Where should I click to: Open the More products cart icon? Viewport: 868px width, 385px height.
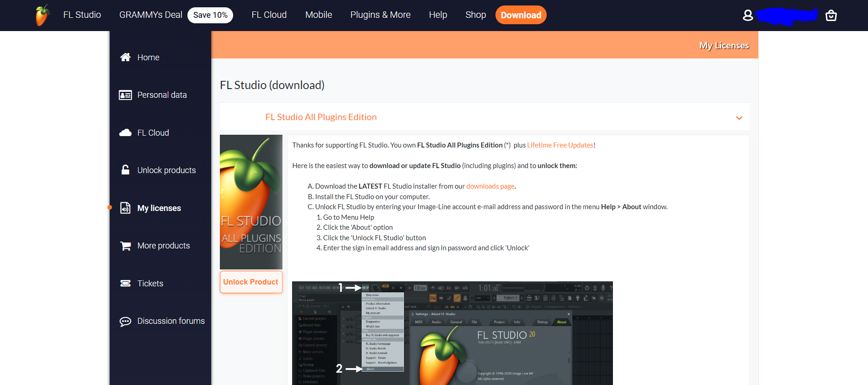point(125,246)
